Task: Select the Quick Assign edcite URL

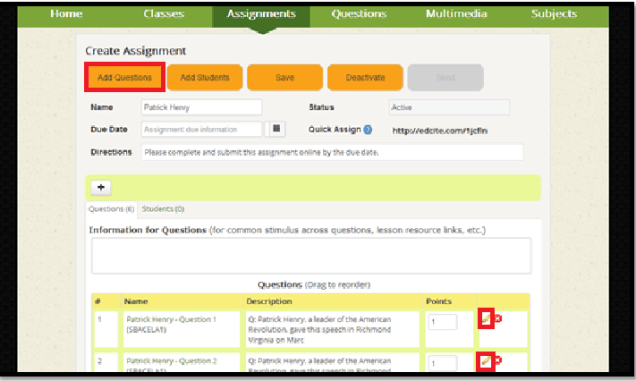Action: point(440,131)
